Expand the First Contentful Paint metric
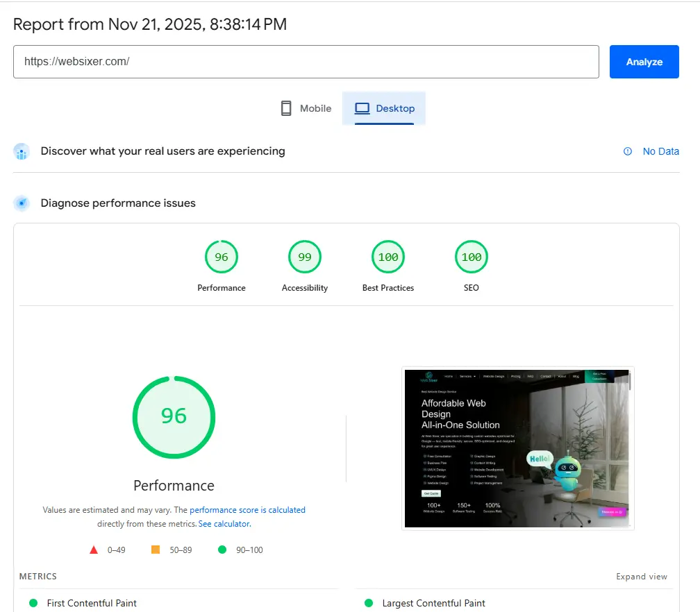700x612 pixels. click(92, 603)
